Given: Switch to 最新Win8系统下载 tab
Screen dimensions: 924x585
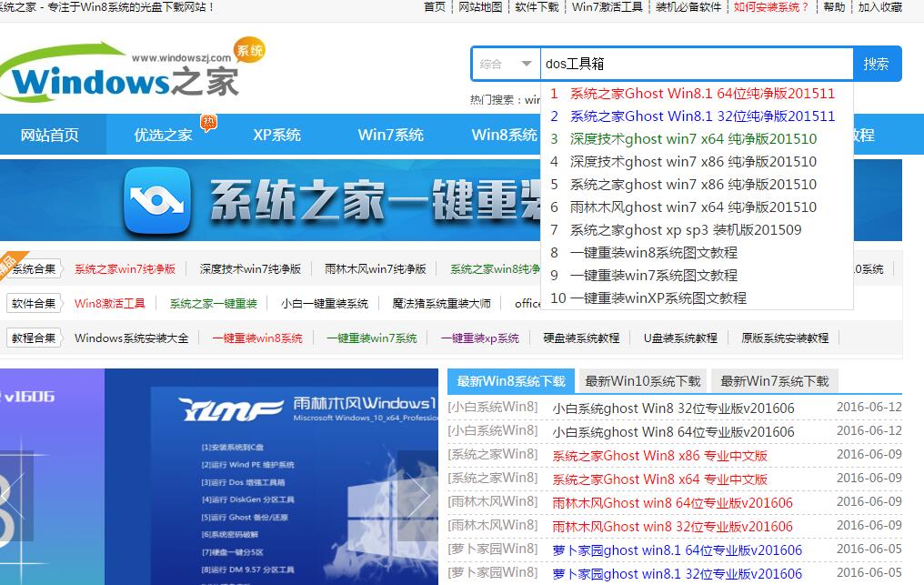Looking at the screenshot, I should click(511, 381).
